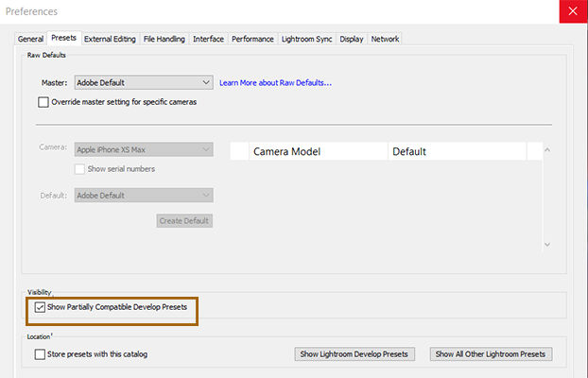Open the File Handling tab

click(164, 39)
